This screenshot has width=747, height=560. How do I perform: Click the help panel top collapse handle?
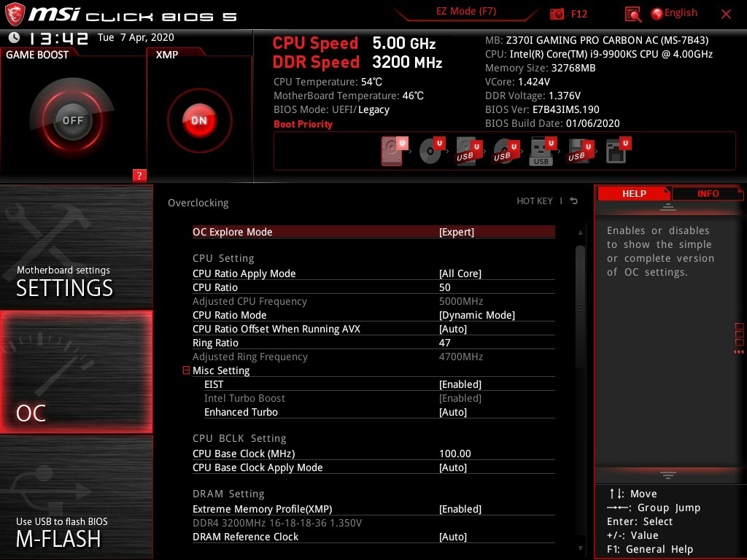(x=668, y=206)
